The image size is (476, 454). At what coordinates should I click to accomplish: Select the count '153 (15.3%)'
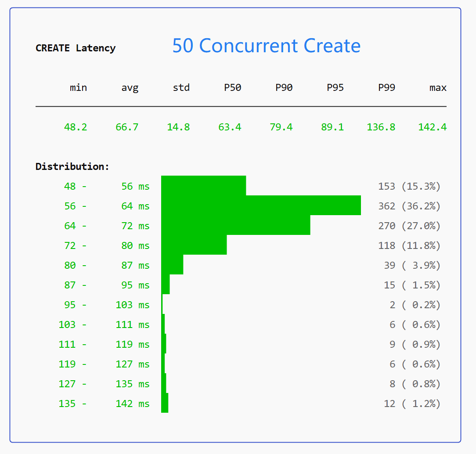409,186
